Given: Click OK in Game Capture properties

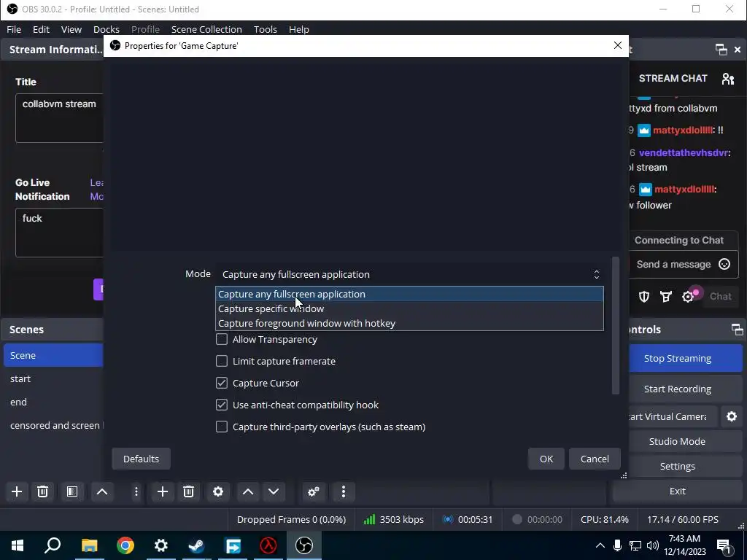Looking at the screenshot, I should (x=546, y=459).
